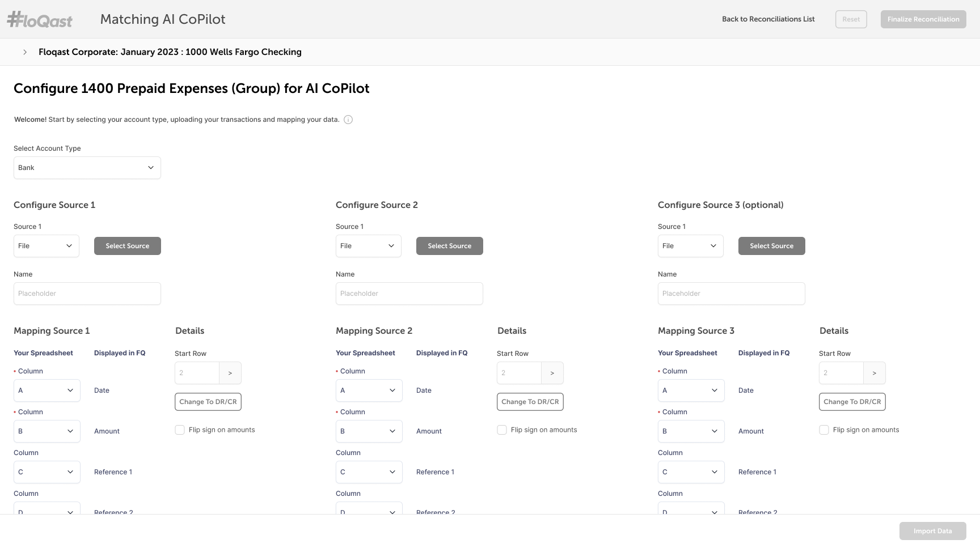Click Start Row arrow button for Source 1

230,373
